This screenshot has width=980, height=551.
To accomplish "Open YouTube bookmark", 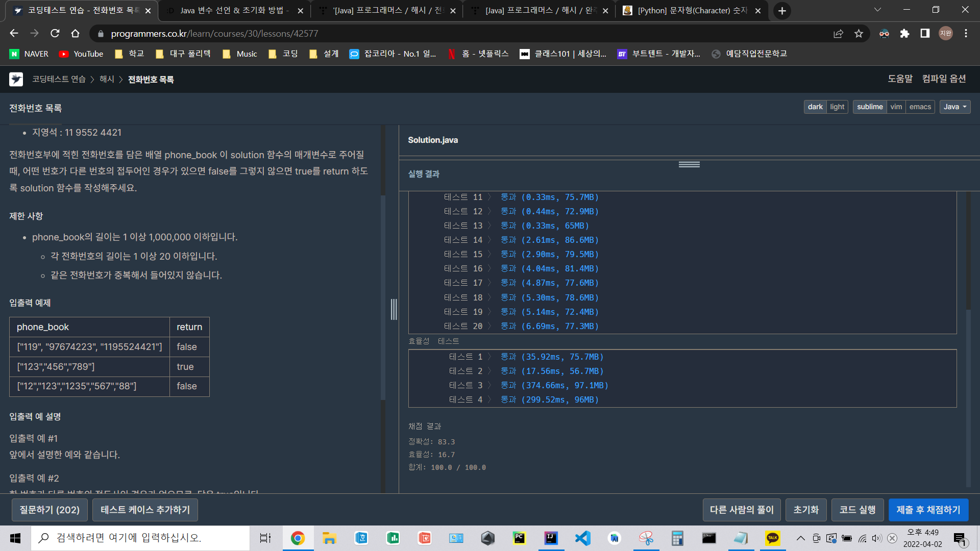I will (x=81, y=54).
